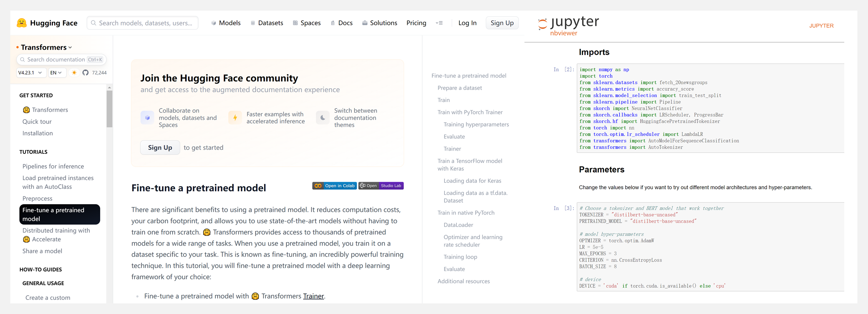868x314 pixels.
Task: Click the Docs icon in navigation
Action: point(333,23)
